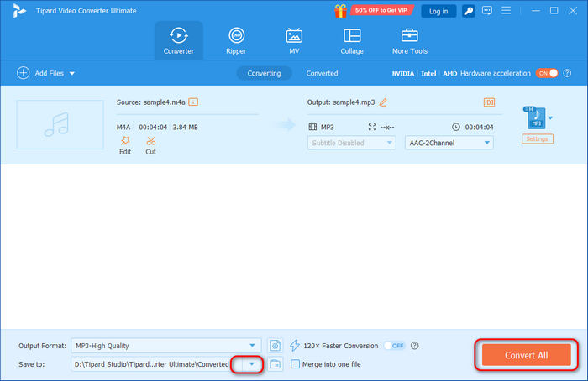Click the 3.84 MB file size
Viewport: 588px width, 381px height.
186,127
